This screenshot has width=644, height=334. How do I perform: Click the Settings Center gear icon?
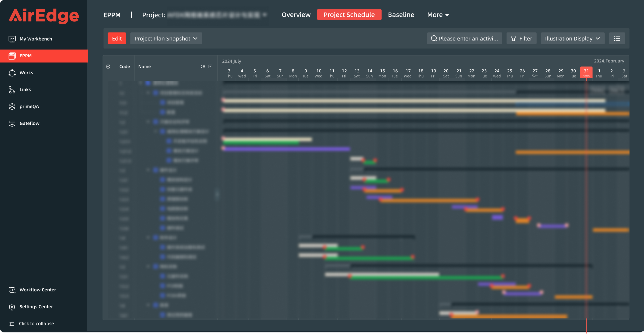12,307
